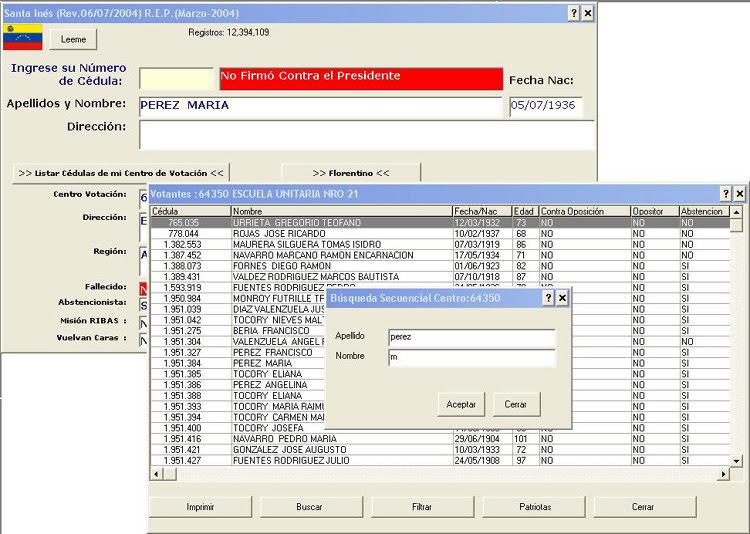Click vertical scrollbar up arrow in voter list
This screenshot has height=534, width=750.
pyautogui.click(x=736, y=211)
